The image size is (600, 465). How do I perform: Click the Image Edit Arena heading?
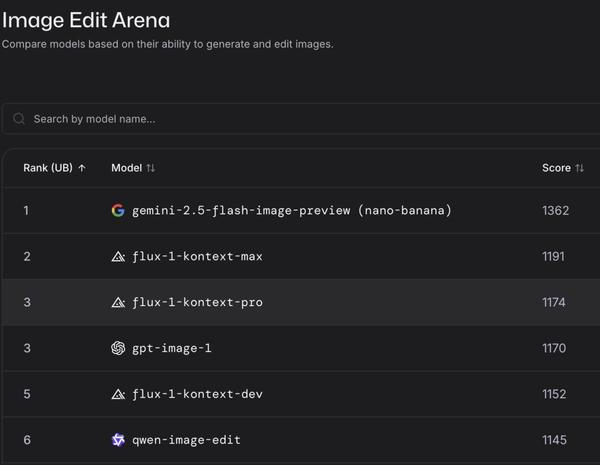86,20
